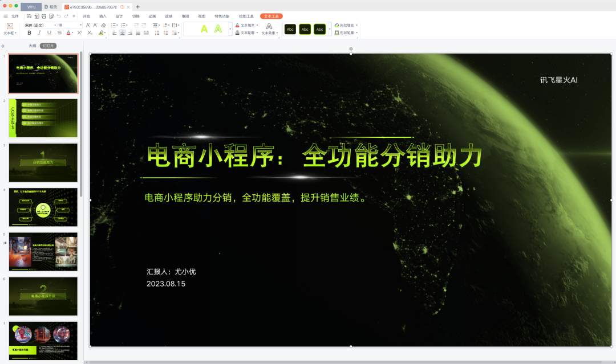Apply the first dark Abc shape style

(x=290, y=29)
